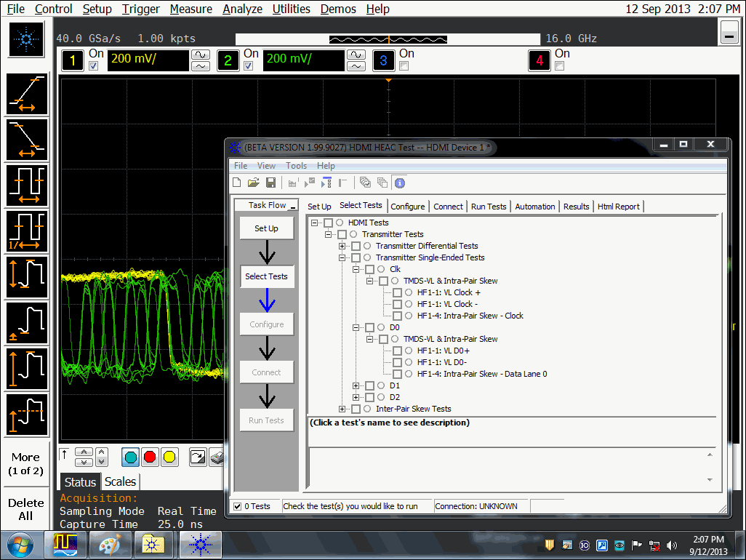Image resolution: width=746 pixels, height=560 pixels.
Task: Click the open folder icon in HDMI toolbar
Action: point(254,183)
